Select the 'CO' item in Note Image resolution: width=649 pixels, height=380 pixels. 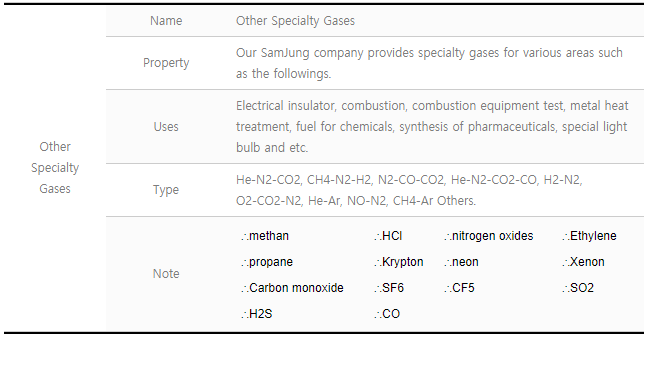coord(387,314)
